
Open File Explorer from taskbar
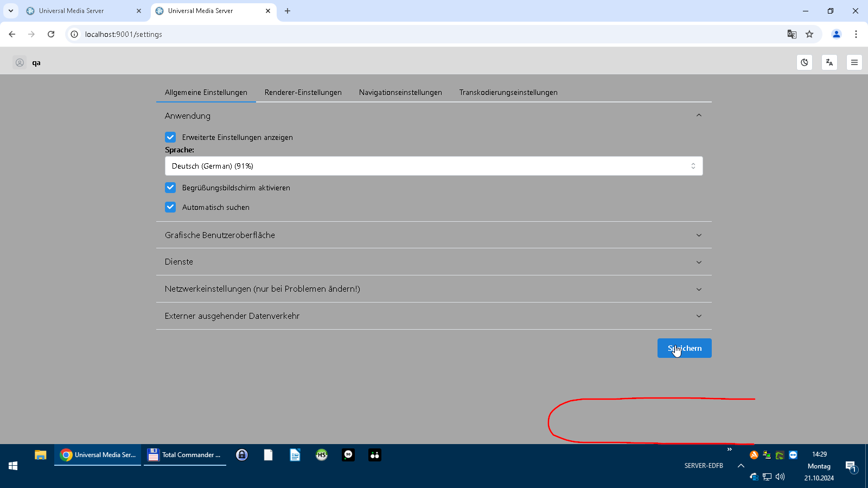point(40,455)
